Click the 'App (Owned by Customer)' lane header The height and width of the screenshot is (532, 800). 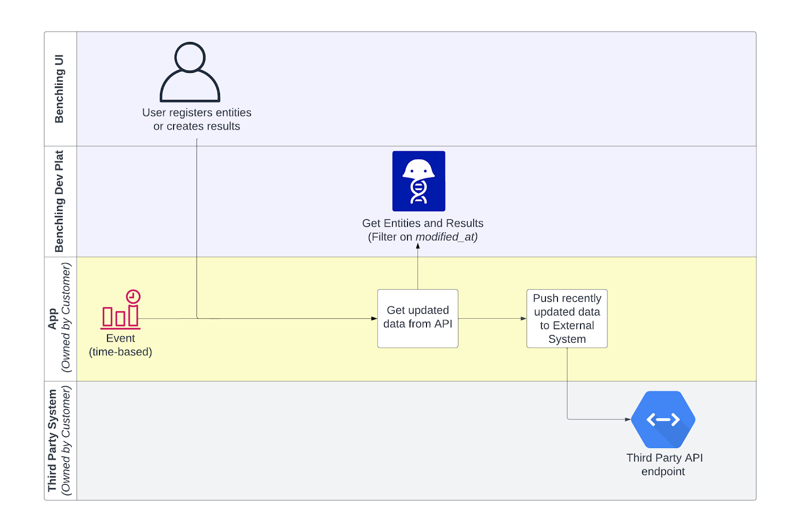(x=60, y=319)
